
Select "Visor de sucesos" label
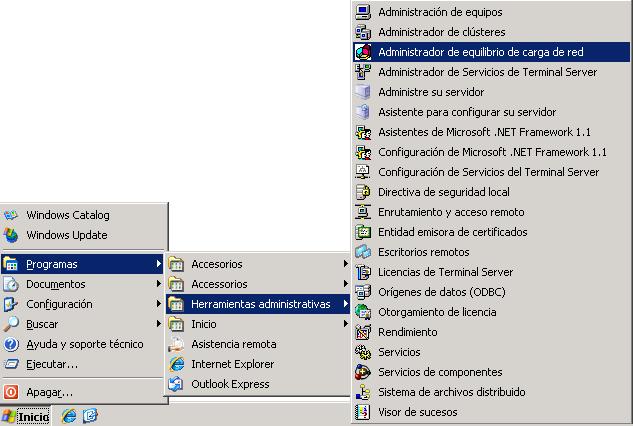[x=417, y=412]
